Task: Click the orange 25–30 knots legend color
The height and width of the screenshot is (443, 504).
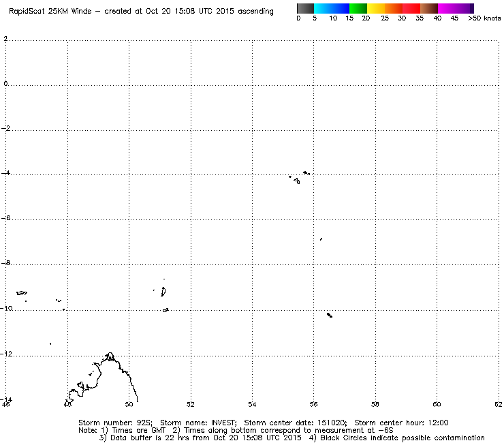Action: point(394,8)
